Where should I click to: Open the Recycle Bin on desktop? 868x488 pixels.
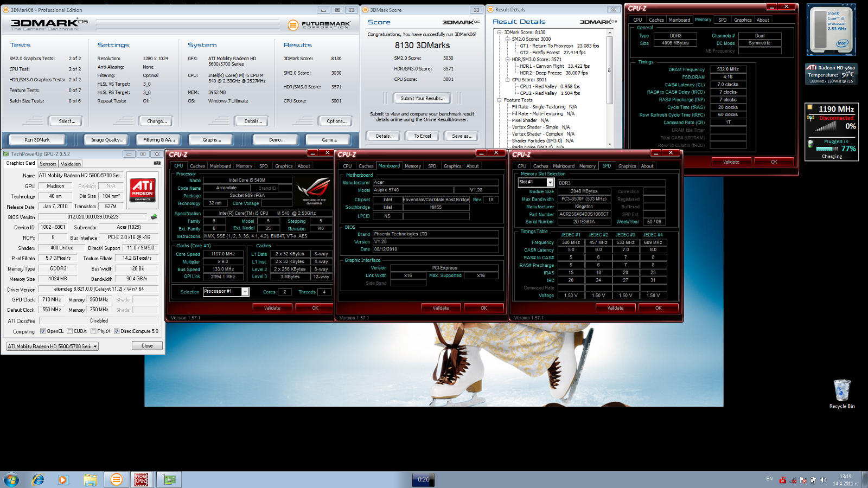[x=842, y=394]
